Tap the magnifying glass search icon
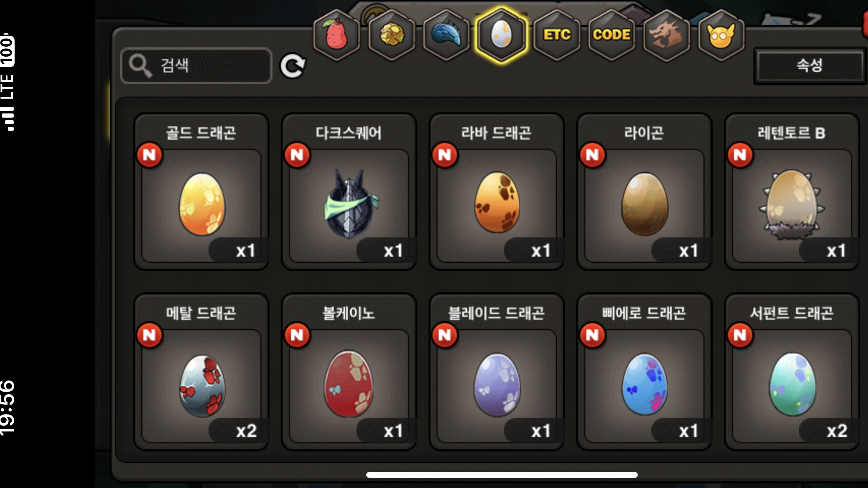Viewport: 868px width, 488px height. pos(140,66)
